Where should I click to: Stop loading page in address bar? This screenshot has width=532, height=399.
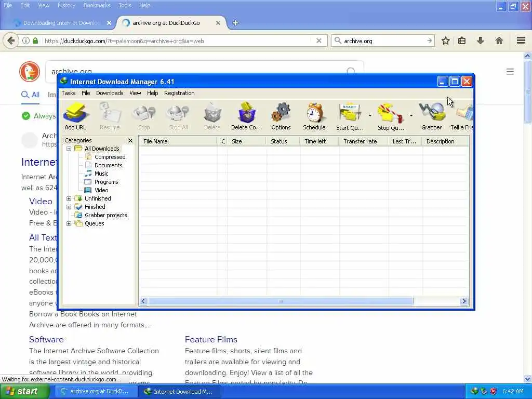point(319,41)
